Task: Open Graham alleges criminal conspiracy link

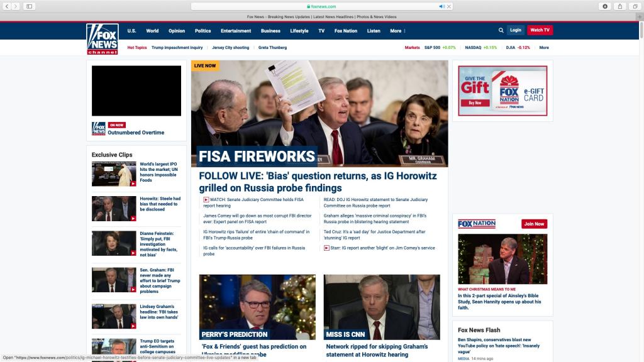Action: click(375, 219)
